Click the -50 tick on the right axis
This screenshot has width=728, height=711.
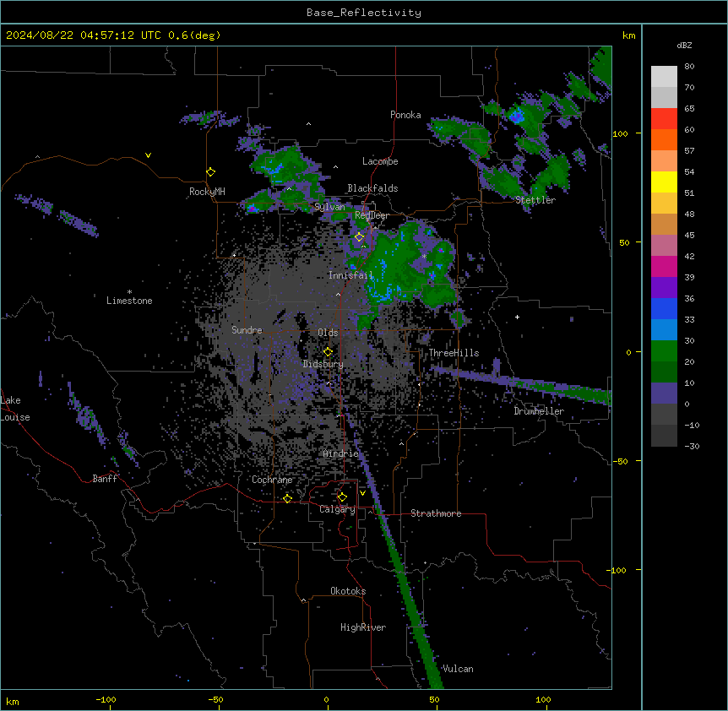[x=620, y=461]
